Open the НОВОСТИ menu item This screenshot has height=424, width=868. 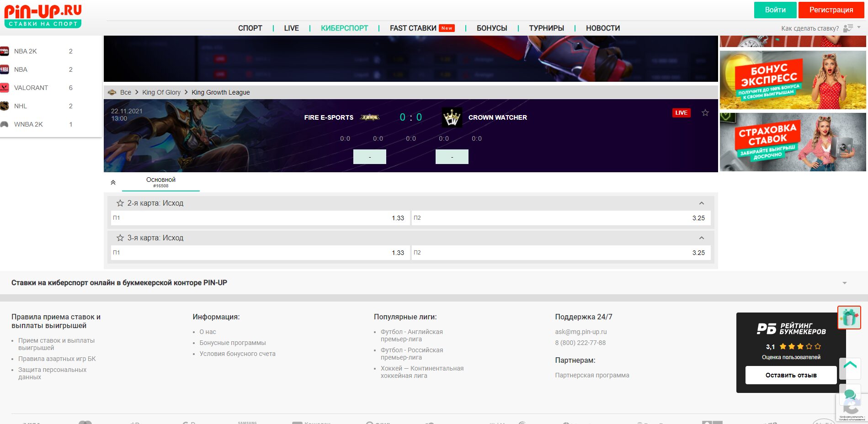[603, 28]
